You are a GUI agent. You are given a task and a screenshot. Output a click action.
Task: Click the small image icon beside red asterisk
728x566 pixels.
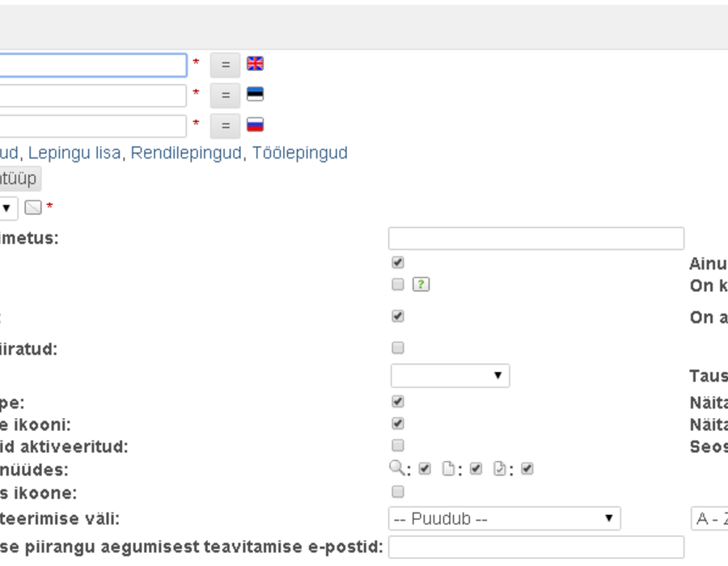(x=33, y=207)
